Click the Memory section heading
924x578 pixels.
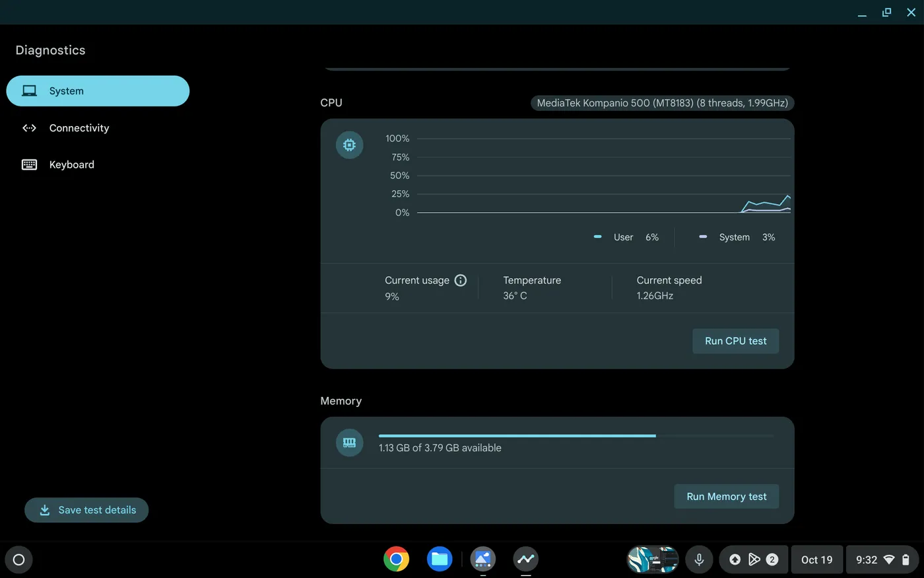coord(341,401)
